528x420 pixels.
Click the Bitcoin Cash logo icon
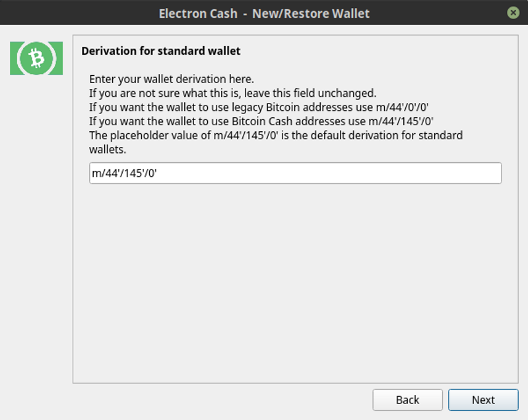pos(36,58)
